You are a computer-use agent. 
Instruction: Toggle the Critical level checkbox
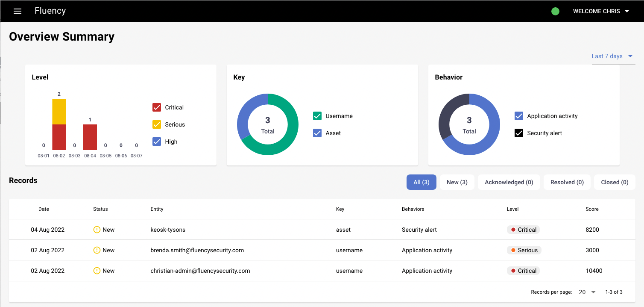pos(157,107)
